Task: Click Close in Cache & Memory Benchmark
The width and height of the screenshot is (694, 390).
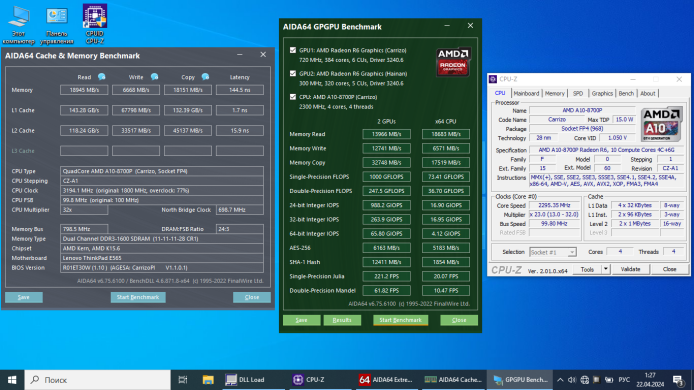Action: (x=252, y=297)
